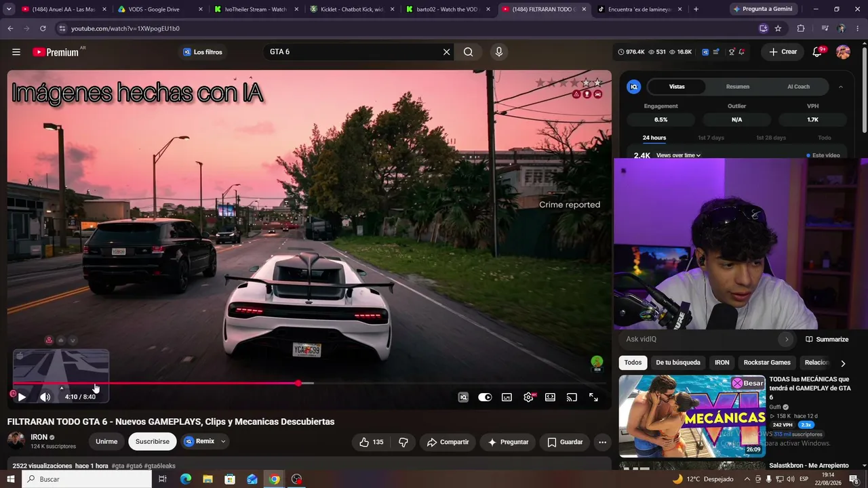Subscribe to IRON with Suscribirse
The height and width of the screenshot is (488, 868).
(153, 442)
